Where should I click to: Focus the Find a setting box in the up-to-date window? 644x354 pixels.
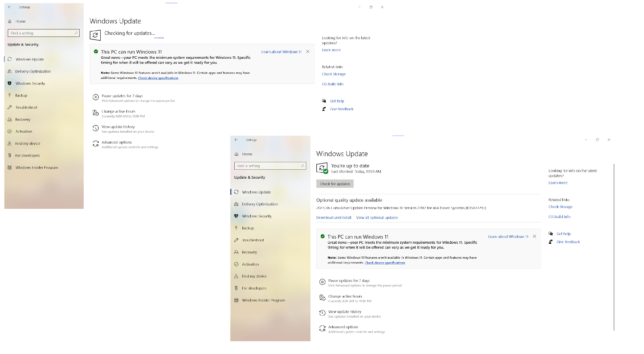(x=270, y=166)
